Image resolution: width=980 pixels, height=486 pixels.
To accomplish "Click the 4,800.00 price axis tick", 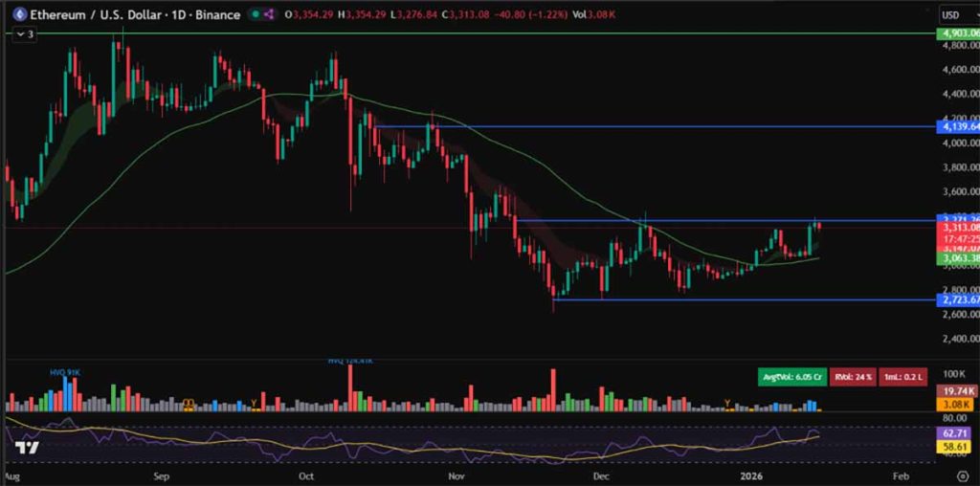I will pos(959,46).
